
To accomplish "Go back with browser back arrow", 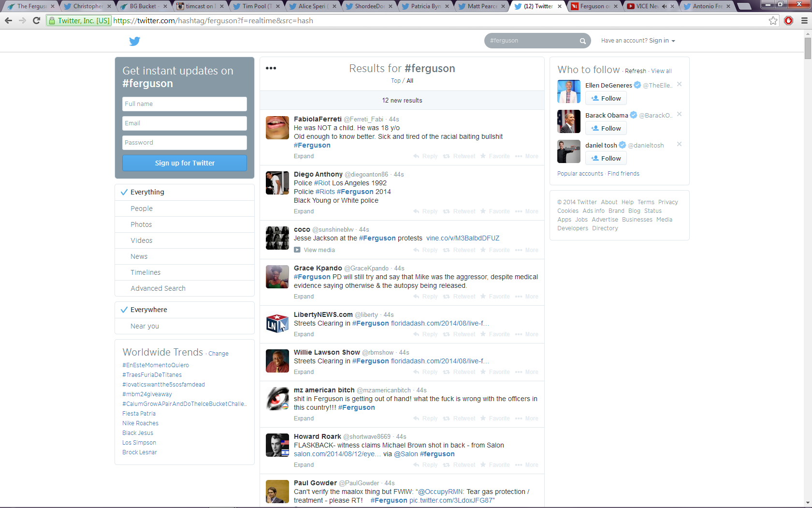I will [8, 20].
